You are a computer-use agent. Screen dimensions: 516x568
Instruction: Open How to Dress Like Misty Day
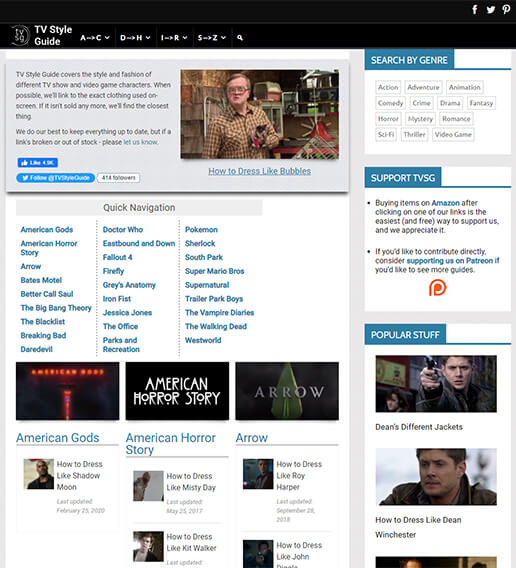(x=191, y=482)
